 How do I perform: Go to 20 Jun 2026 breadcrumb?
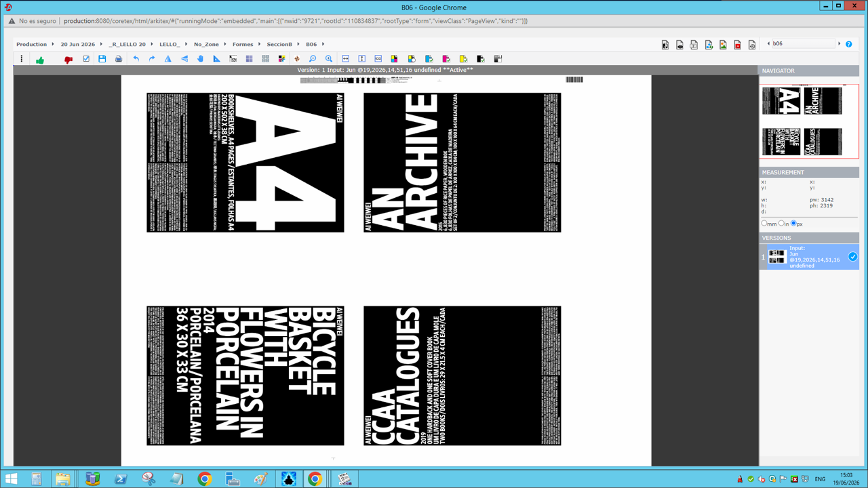78,45
